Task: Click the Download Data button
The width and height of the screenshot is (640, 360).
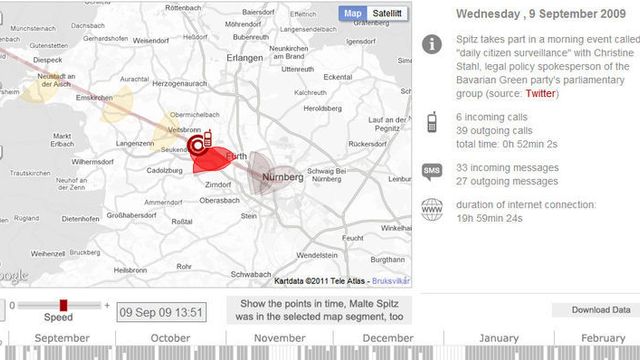Action: click(601, 310)
